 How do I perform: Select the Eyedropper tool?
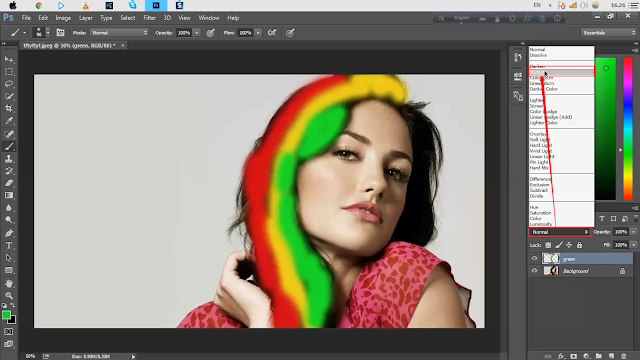(9, 121)
